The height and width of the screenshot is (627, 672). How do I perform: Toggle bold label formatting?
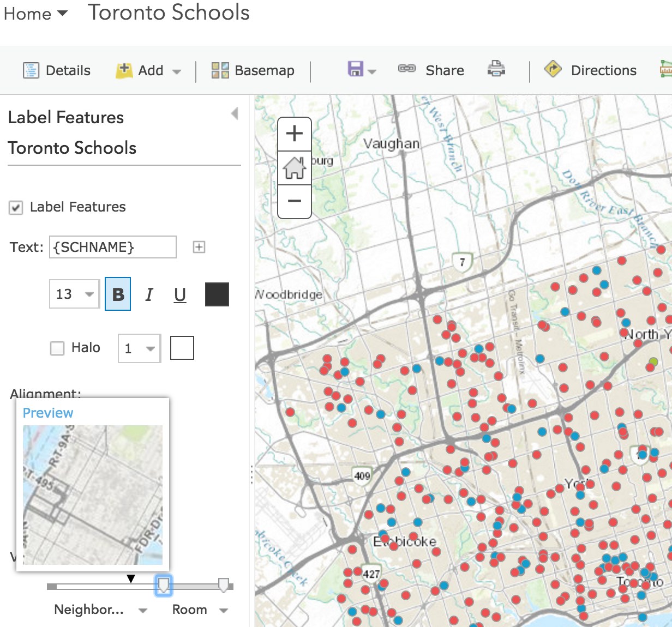tap(118, 294)
